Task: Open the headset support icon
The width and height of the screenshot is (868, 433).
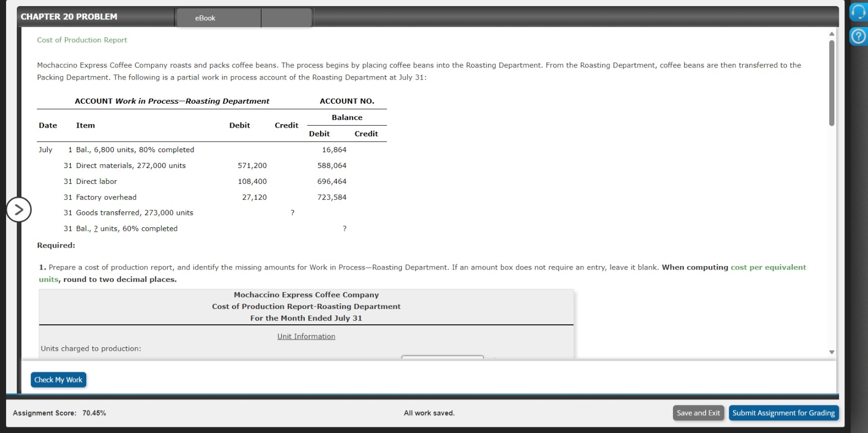Action: click(858, 12)
